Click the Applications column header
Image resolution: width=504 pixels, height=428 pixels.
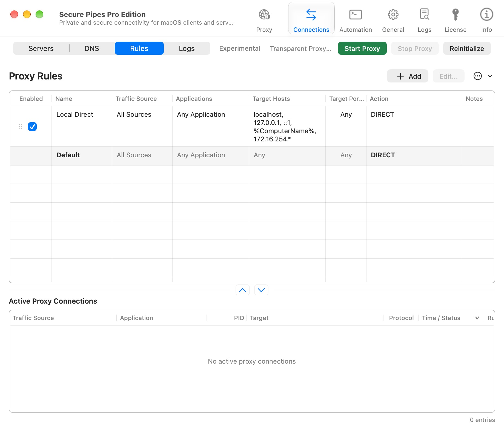pyautogui.click(x=194, y=99)
